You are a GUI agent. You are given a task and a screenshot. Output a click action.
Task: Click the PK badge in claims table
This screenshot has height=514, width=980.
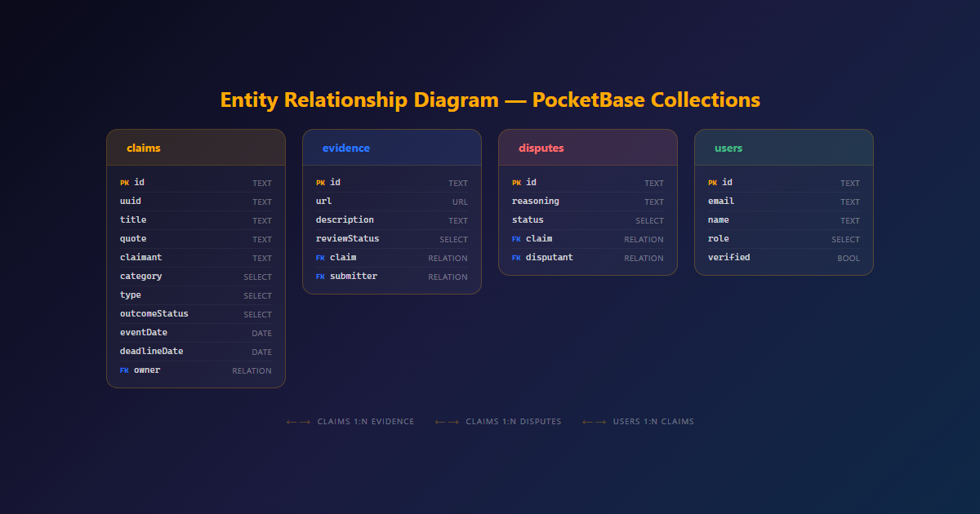point(124,184)
